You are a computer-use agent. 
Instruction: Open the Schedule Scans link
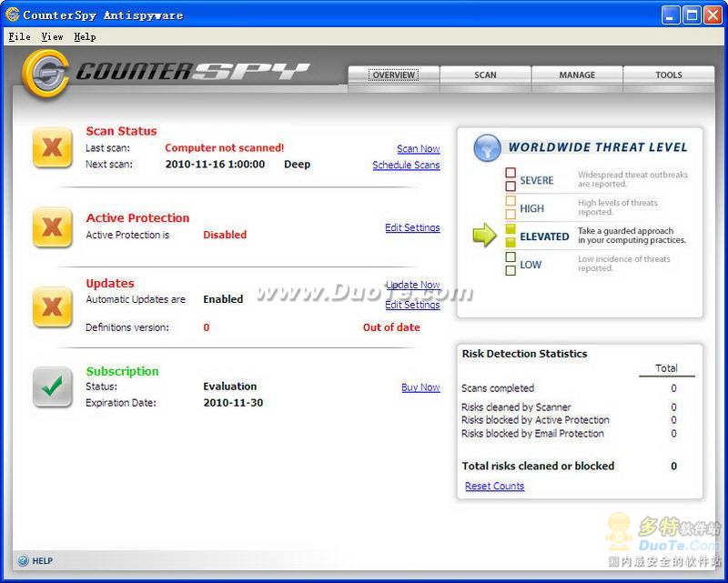click(406, 165)
